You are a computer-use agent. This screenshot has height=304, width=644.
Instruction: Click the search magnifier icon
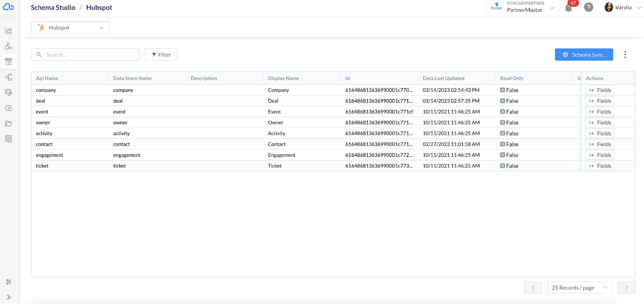pos(39,54)
